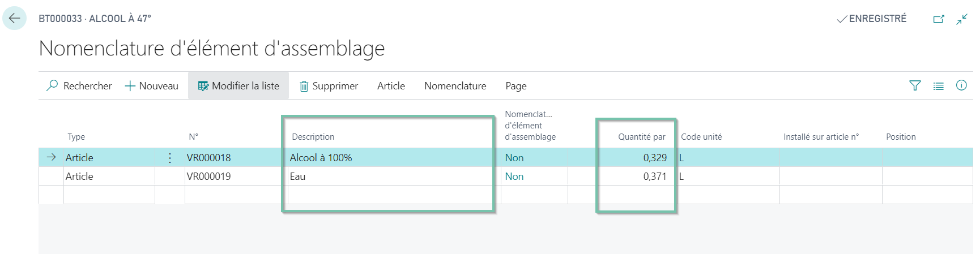Select quantity cell 0,329
The height and width of the screenshot is (254, 980).
pos(623,158)
